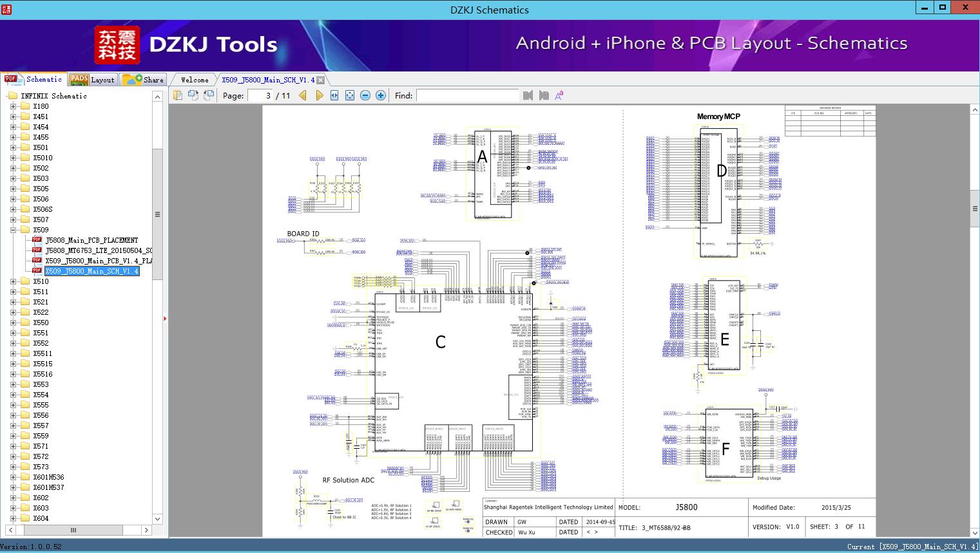Screen dimensions: 980x553
Task: Switch to the Layout tab
Action: [91, 80]
